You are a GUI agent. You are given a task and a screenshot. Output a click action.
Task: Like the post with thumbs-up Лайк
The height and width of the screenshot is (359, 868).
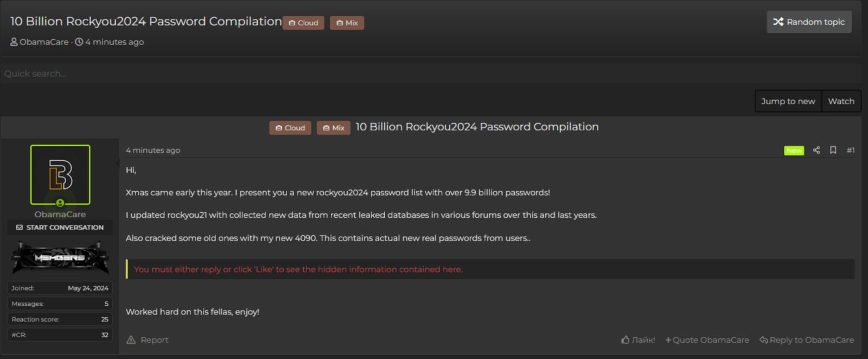638,340
